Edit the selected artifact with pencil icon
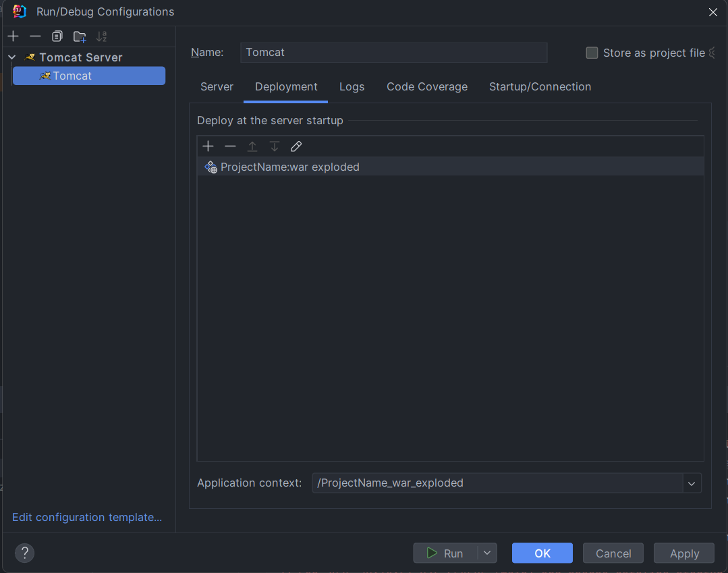This screenshot has width=728, height=573. tap(296, 146)
